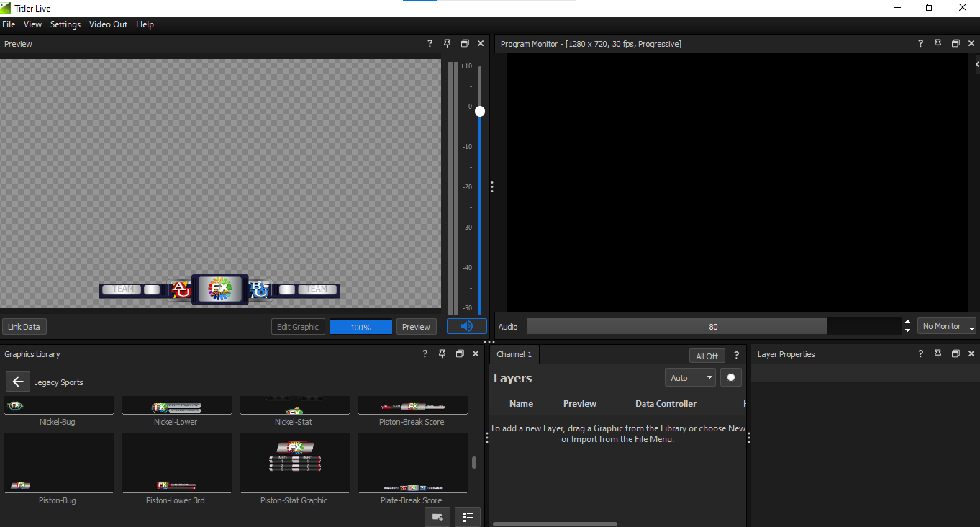Close the Layer Properties panel
The width and height of the screenshot is (980, 527).
click(971, 354)
